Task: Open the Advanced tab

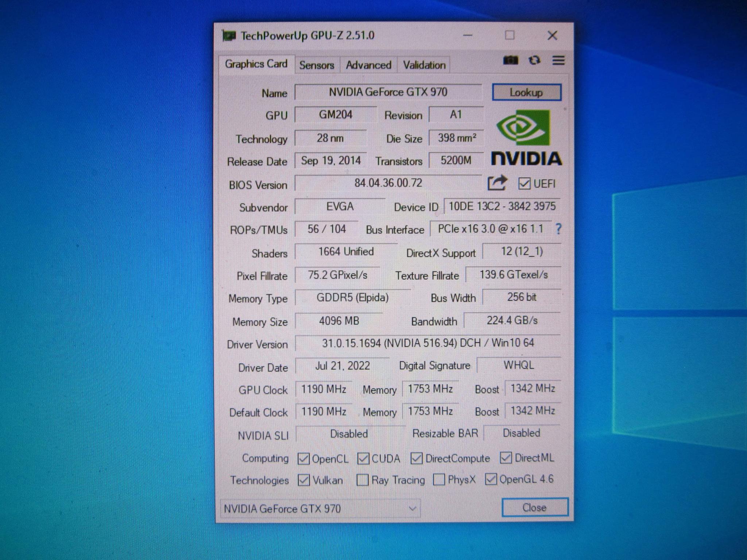Action: (368, 65)
